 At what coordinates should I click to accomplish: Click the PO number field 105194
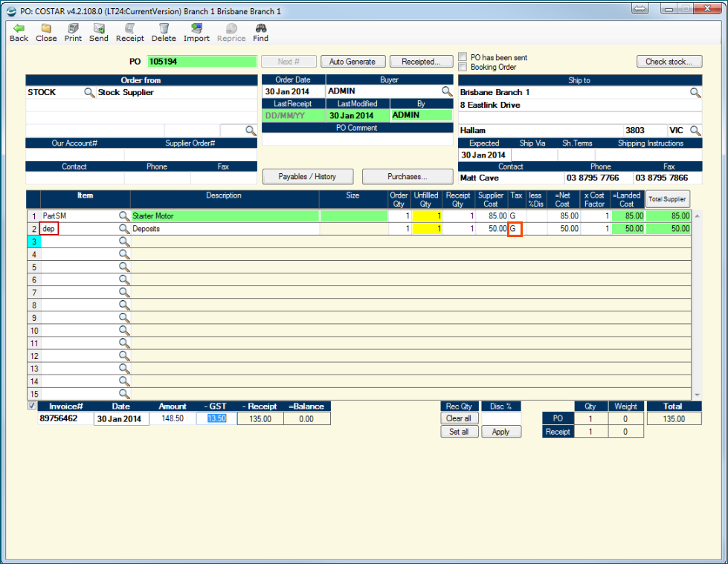tap(202, 62)
